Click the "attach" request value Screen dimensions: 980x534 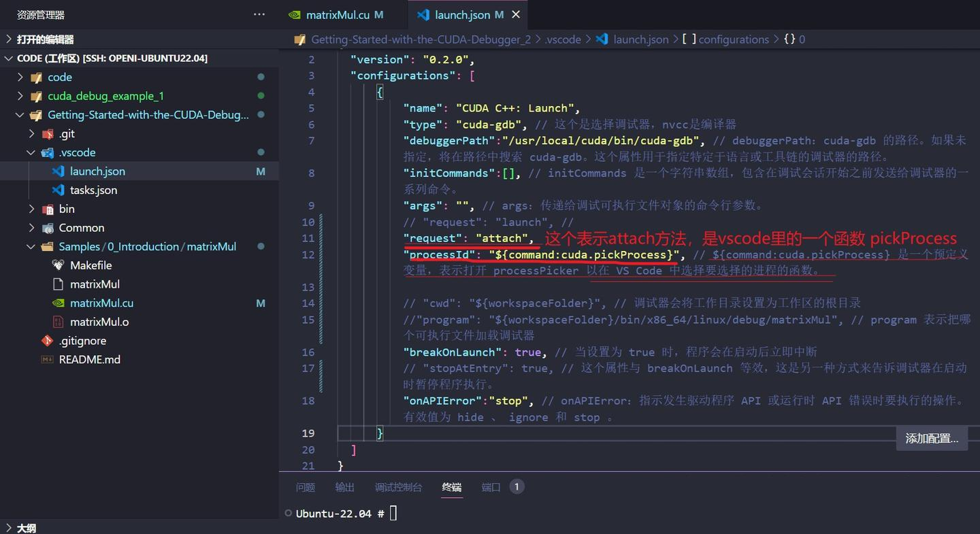coord(502,238)
